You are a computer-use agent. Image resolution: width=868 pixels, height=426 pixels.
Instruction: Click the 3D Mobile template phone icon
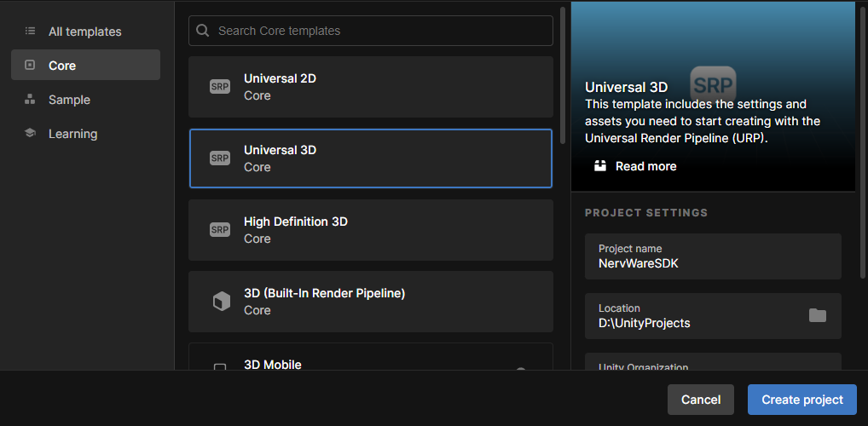[x=220, y=367]
